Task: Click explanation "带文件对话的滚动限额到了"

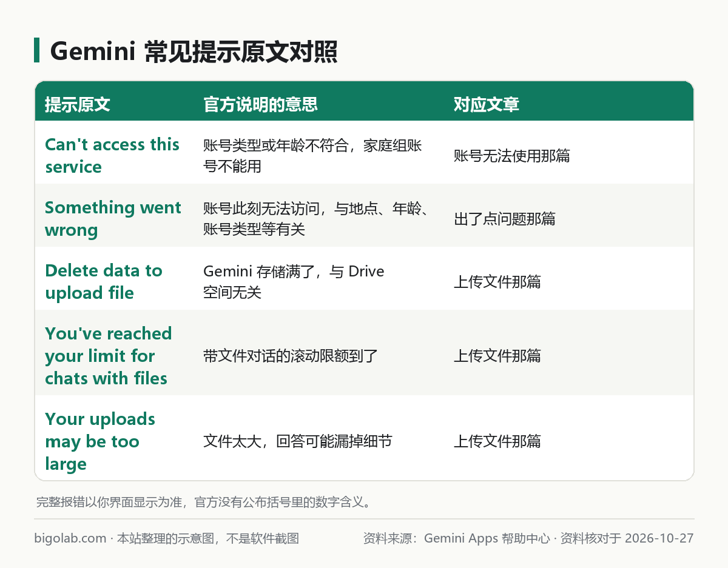Action: [291, 356]
